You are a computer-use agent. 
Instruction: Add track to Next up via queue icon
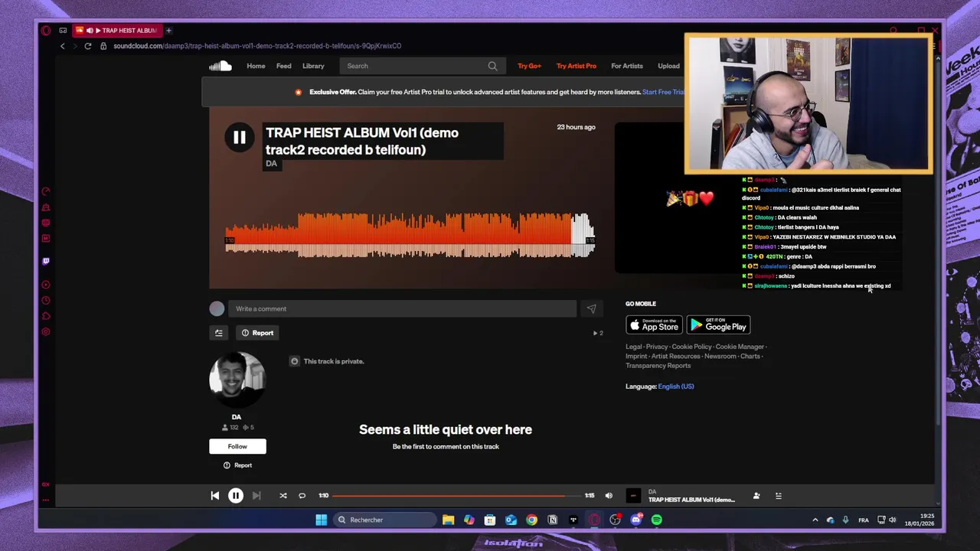pyautogui.click(x=219, y=333)
